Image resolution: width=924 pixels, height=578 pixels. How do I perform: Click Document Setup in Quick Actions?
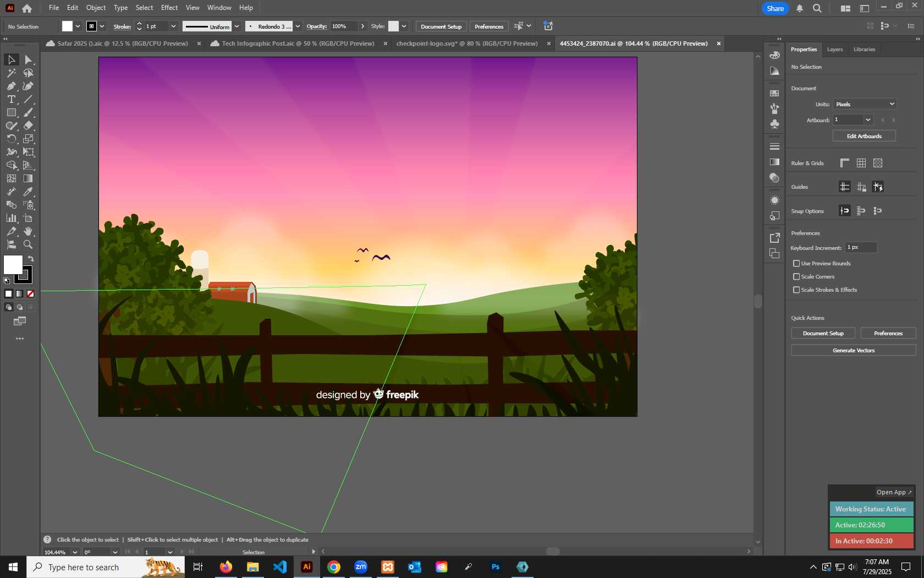click(x=823, y=333)
